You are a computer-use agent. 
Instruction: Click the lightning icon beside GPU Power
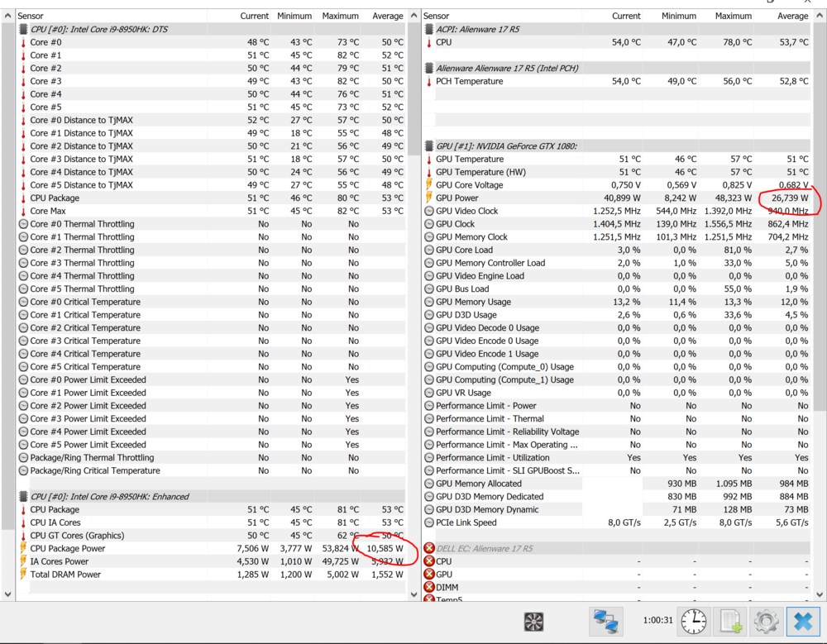[x=429, y=198]
